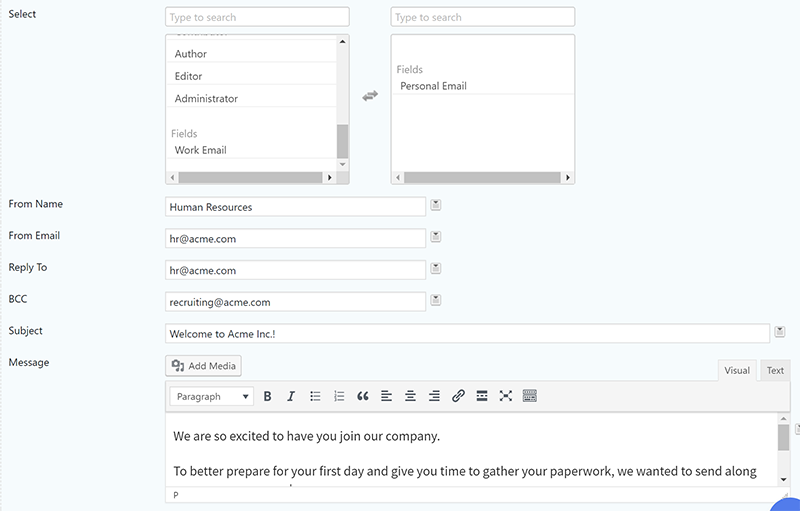The height and width of the screenshot is (511, 800).
Task: Click the BCC input field
Action: point(295,301)
